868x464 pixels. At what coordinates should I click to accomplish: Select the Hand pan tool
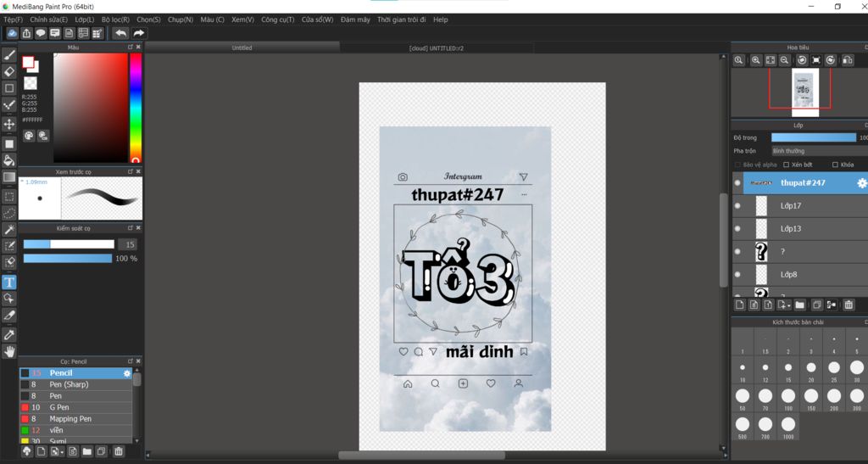(x=8, y=351)
